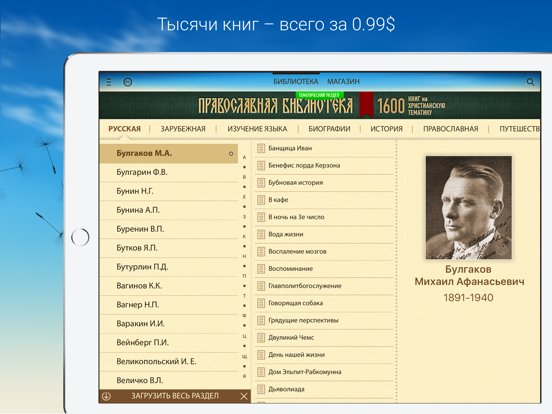Select author Бутурлин П.Д.

coord(169,267)
